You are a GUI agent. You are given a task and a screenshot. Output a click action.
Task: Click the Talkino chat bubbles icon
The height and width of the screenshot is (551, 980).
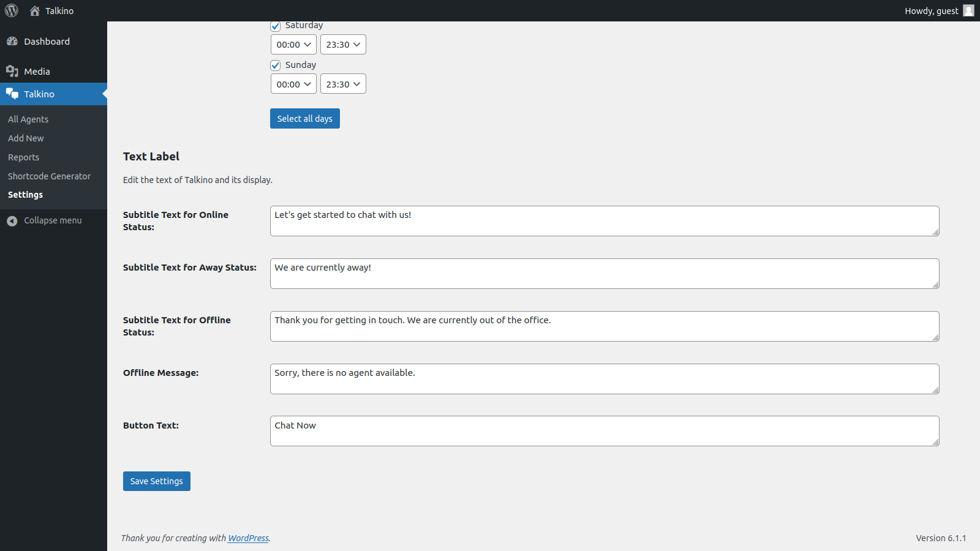coord(12,94)
